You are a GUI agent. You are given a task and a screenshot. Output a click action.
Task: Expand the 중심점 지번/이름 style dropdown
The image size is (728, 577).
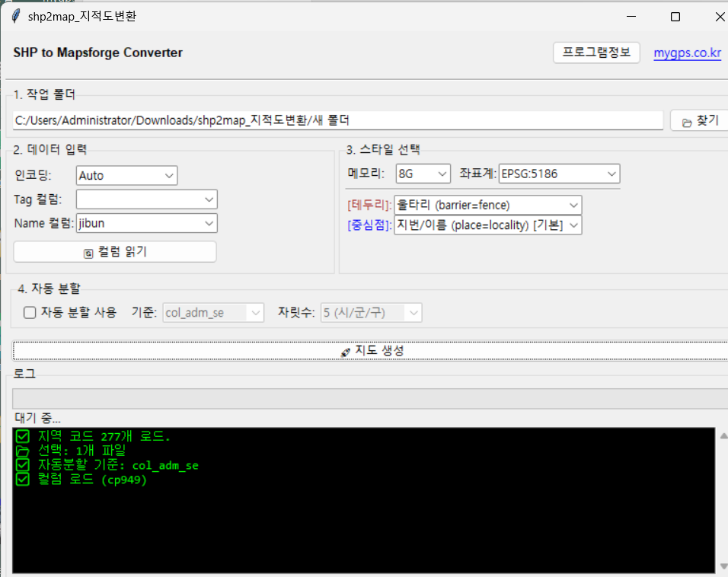coord(487,225)
